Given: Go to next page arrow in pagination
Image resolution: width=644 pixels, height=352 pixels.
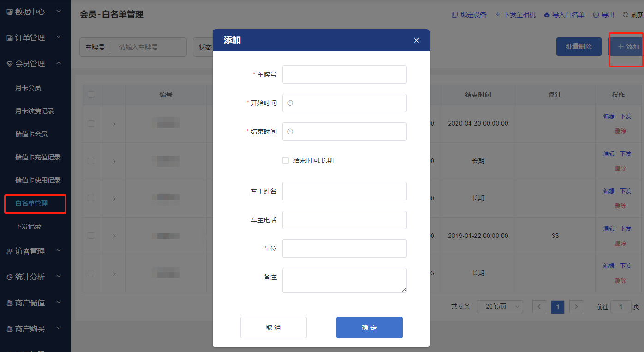Looking at the screenshot, I should (x=576, y=307).
